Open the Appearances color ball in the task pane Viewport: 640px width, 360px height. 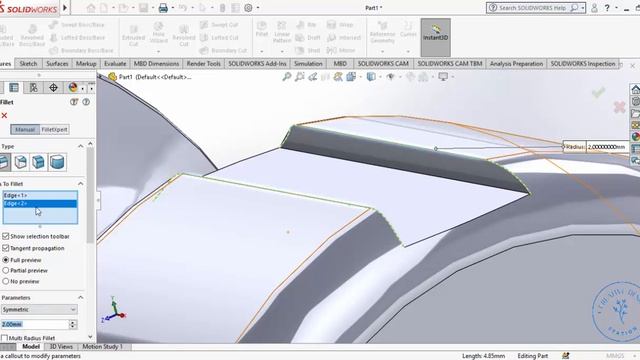(x=635, y=136)
